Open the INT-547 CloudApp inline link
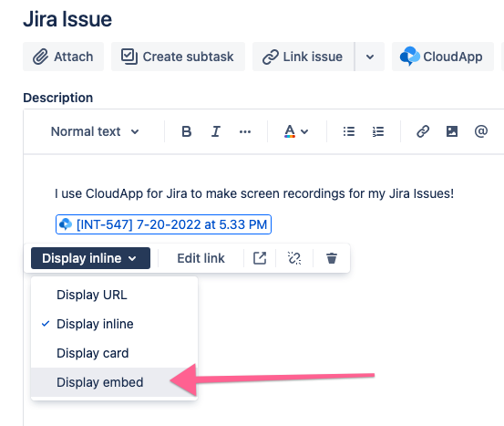This screenshot has height=426, width=504. [x=164, y=224]
